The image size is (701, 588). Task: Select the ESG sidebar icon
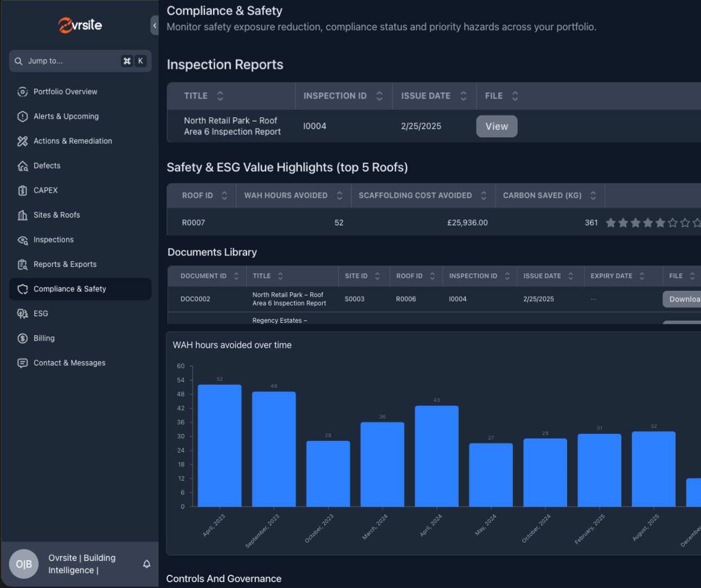(x=23, y=314)
